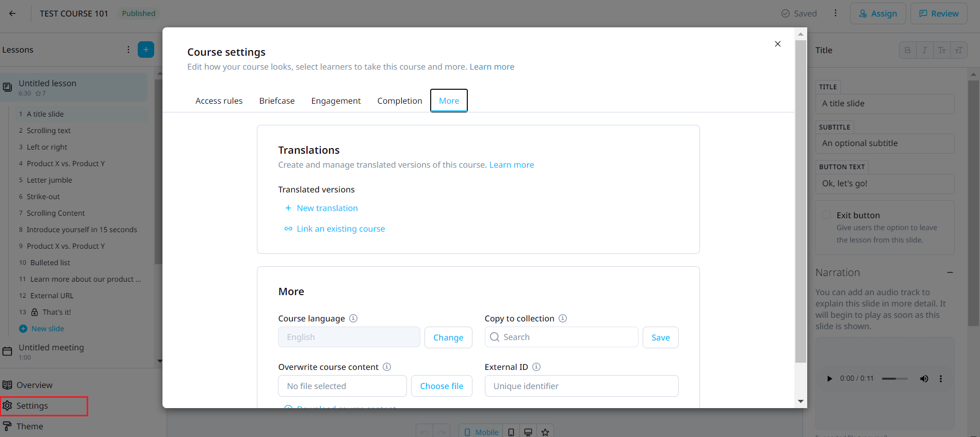Open the Completion tab
The height and width of the screenshot is (437, 980).
[x=400, y=101]
